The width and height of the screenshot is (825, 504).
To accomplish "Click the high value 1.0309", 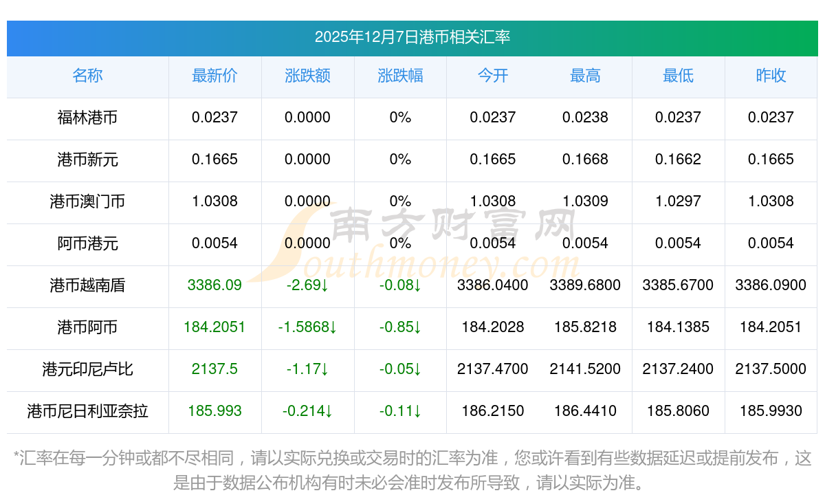I will (x=585, y=201).
